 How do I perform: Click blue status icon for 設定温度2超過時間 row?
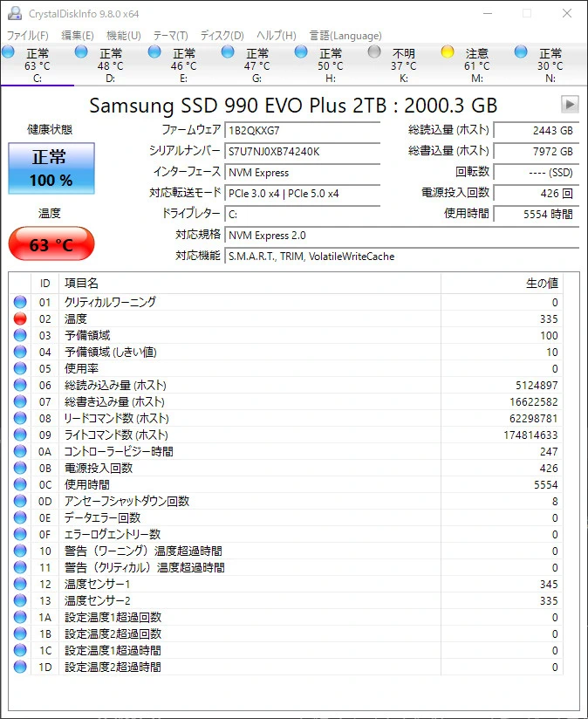[x=20, y=668]
